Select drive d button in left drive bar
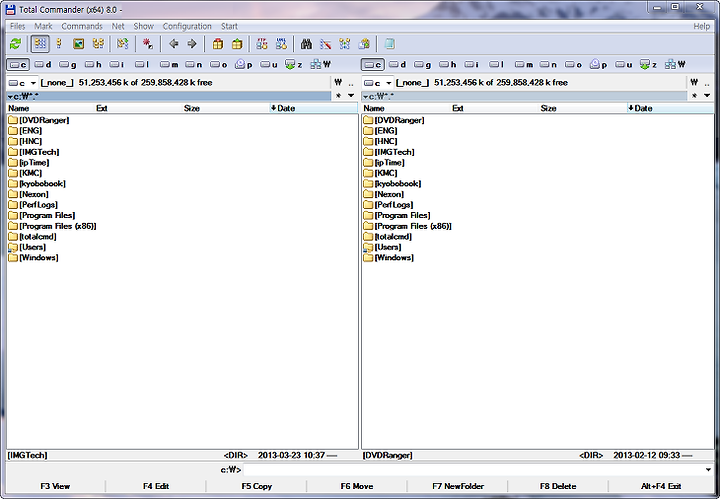The image size is (720, 499). (x=43, y=65)
